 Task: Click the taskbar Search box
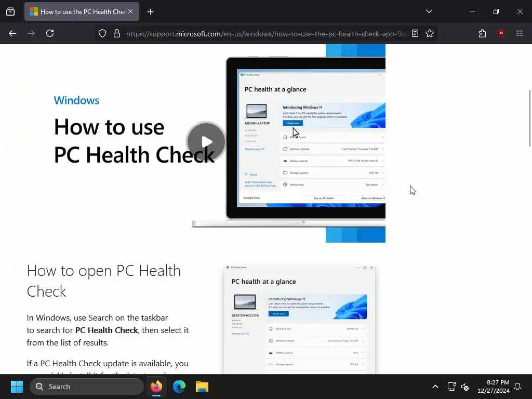point(87,387)
